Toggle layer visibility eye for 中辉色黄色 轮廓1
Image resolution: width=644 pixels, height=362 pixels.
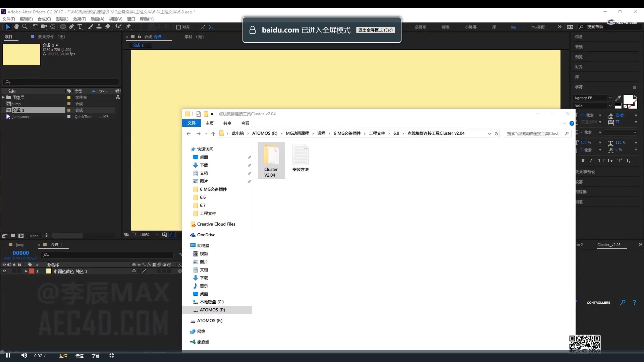click(4, 271)
